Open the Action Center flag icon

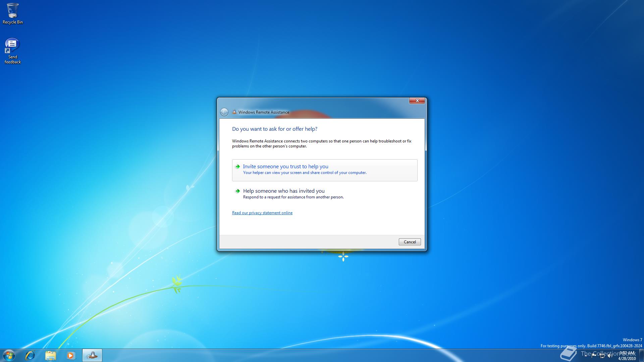[594, 356]
